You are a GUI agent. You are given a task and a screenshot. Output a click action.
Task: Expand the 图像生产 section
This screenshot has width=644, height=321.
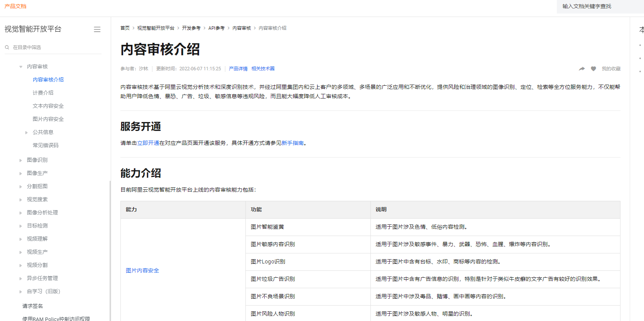(x=21, y=173)
